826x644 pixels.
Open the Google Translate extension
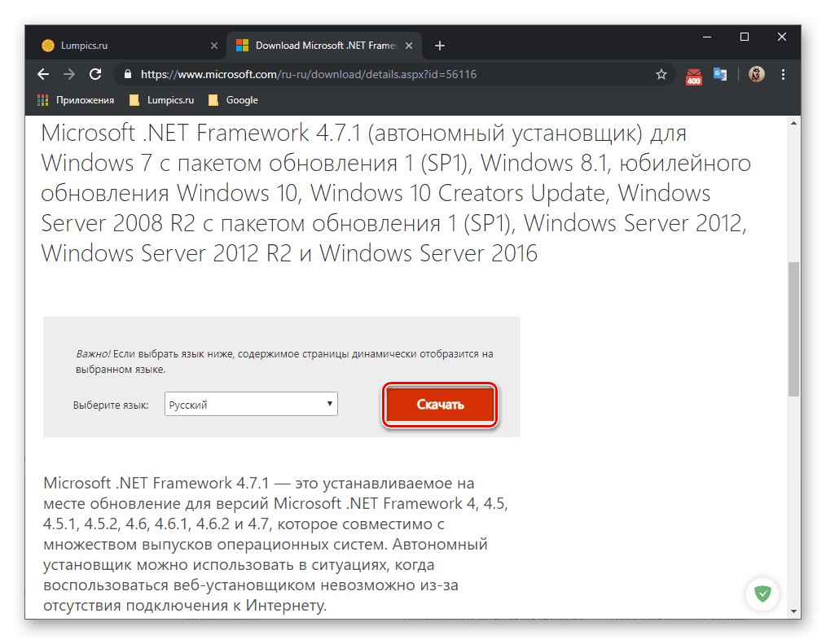click(x=720, y=74)
